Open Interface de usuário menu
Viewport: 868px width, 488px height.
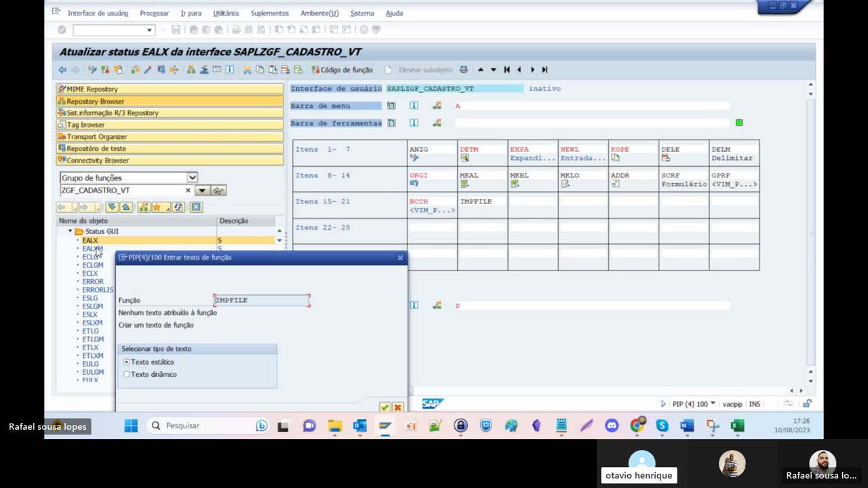click(98, 13)
